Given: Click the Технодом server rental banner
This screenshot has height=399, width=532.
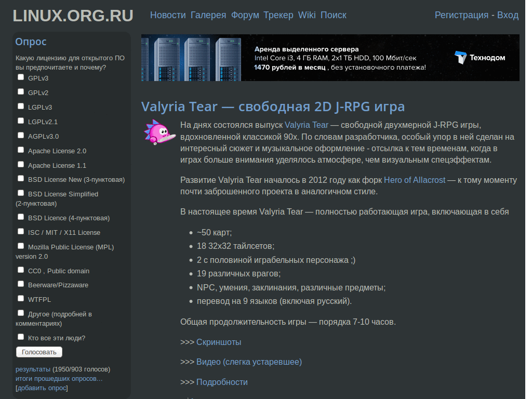Looking at the screenshot, I should [x=330, y=58].
